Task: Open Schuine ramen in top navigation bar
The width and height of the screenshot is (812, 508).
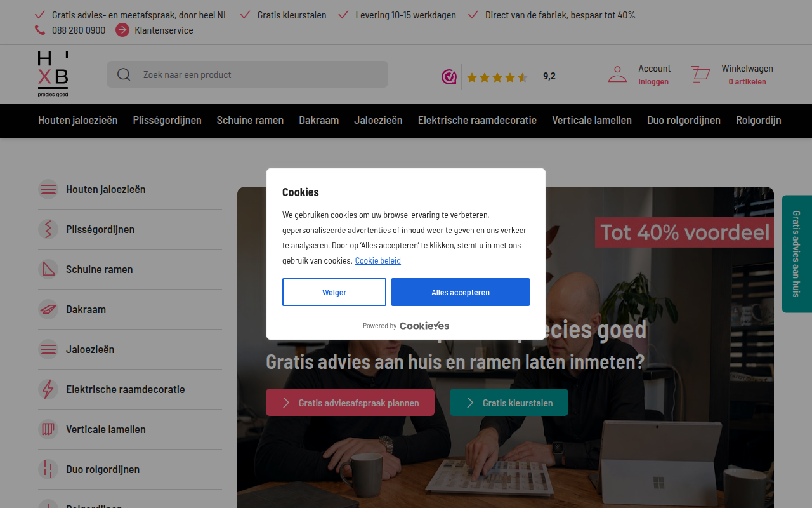Action: (x=250, y=120)
